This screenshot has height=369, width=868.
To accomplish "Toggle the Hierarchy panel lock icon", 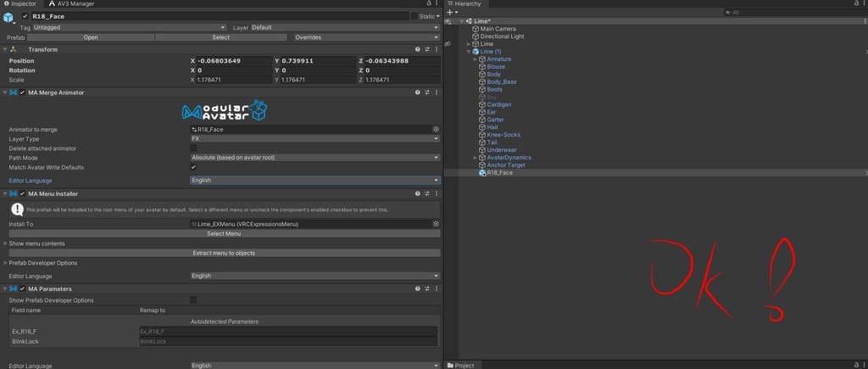I will click(x=856, y=3).
